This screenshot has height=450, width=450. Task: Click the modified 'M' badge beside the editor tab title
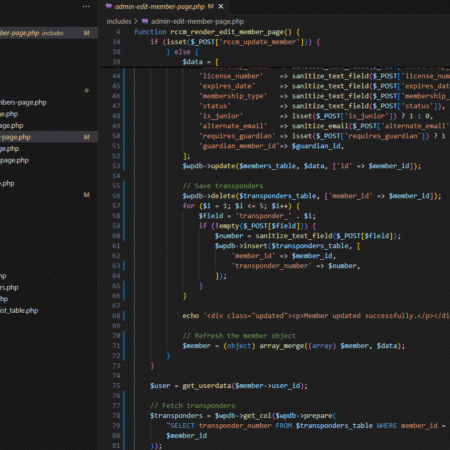[x=211, y=6]
